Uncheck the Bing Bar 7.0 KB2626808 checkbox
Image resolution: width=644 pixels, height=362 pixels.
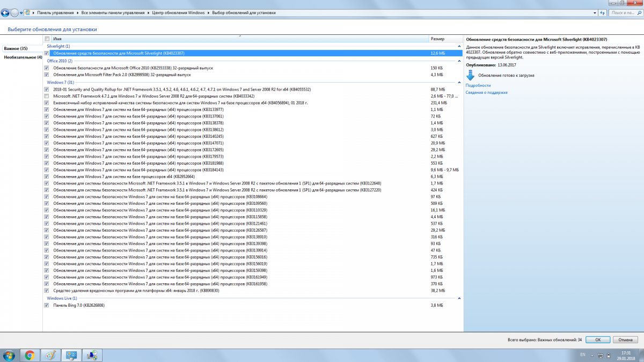[47, 305]
